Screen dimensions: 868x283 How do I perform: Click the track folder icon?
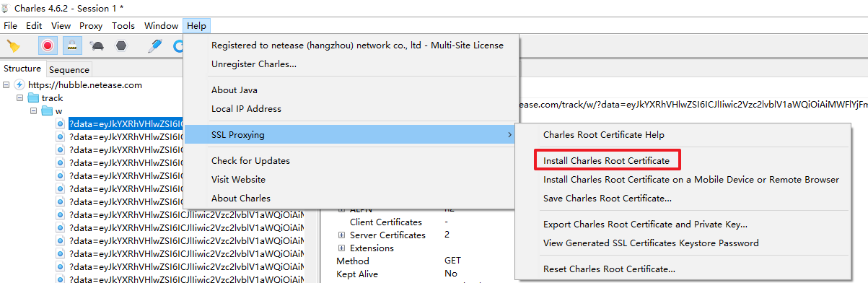(x=33, y=97)
